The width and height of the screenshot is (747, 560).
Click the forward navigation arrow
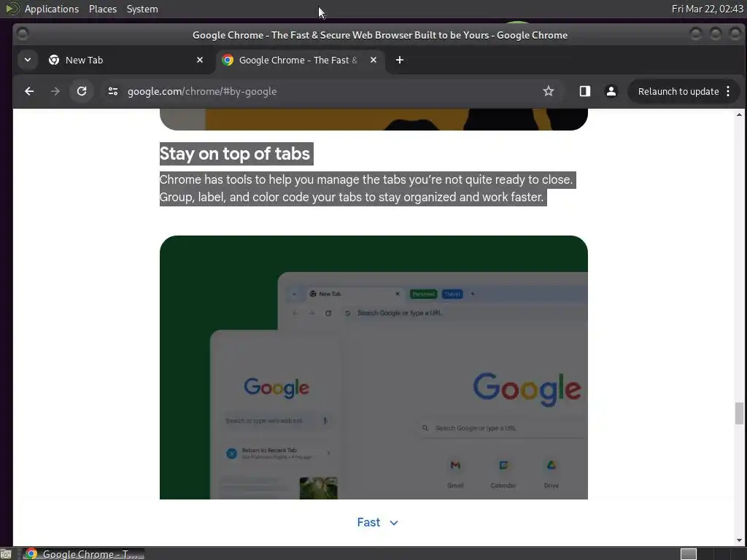click(55, 91)
